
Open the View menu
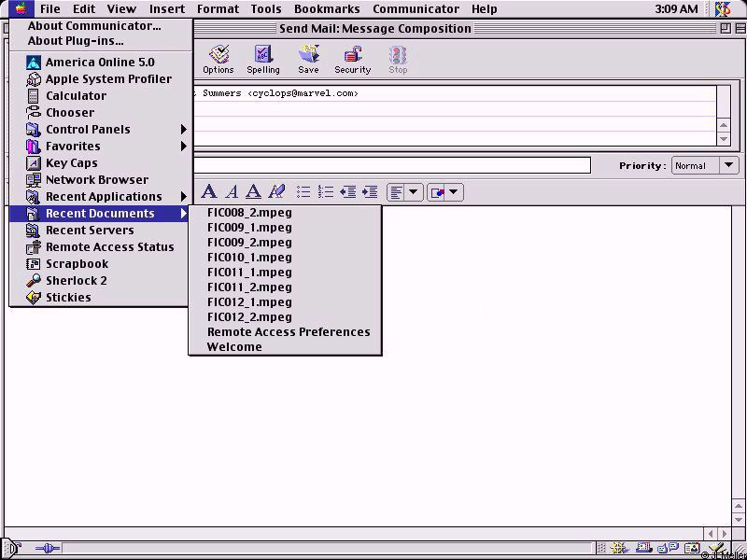(120, 8)
